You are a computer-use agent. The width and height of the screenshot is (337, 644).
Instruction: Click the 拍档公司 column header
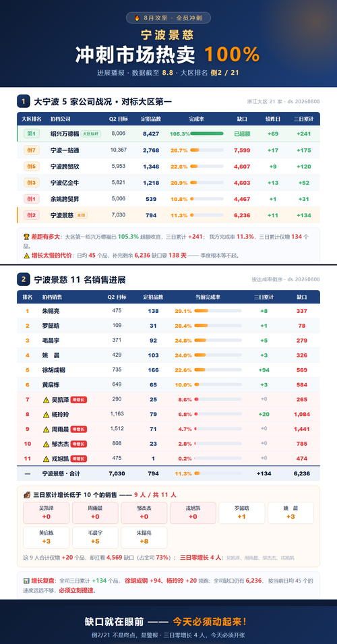(61, 119)
